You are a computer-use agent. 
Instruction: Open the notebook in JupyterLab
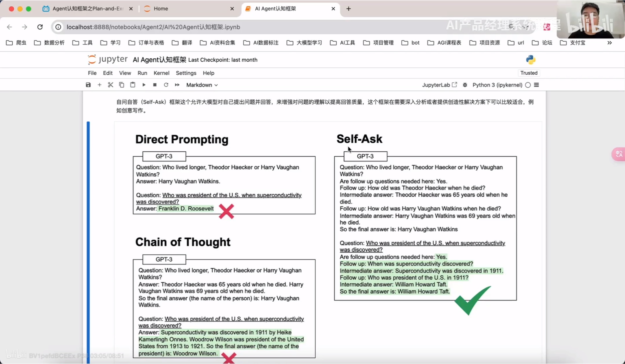tap(439, 85)
